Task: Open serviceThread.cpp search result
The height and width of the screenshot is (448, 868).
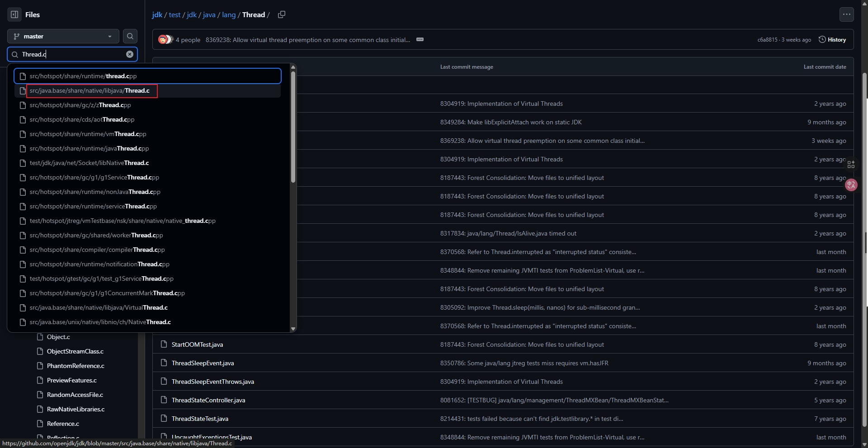Action: coord(147,206)
